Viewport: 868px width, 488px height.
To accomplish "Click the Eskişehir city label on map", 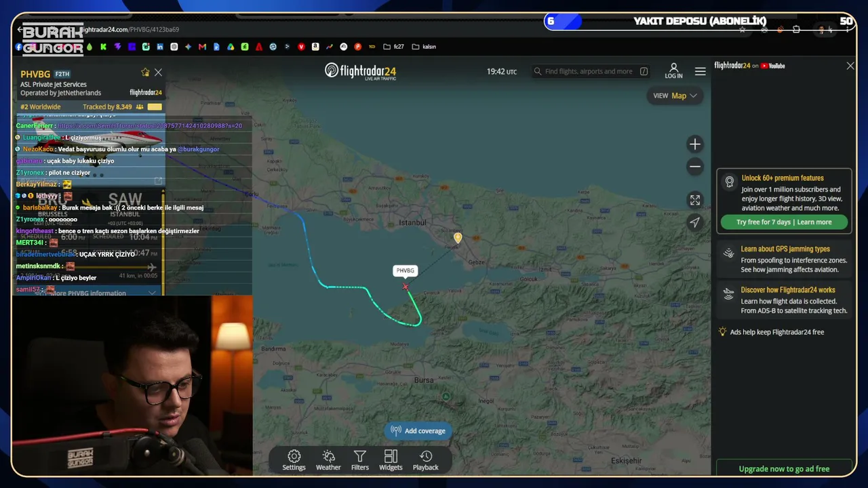I will point(626,461).
